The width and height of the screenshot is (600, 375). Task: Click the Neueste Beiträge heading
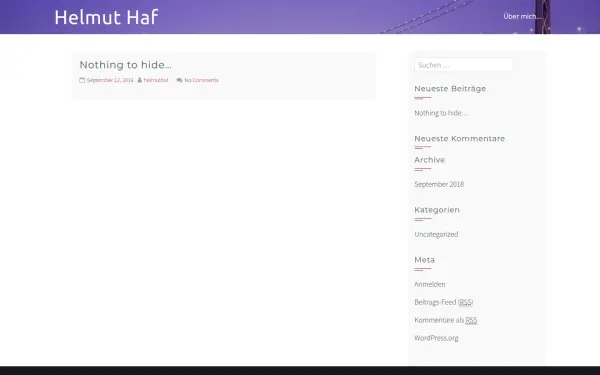(450, 88)
